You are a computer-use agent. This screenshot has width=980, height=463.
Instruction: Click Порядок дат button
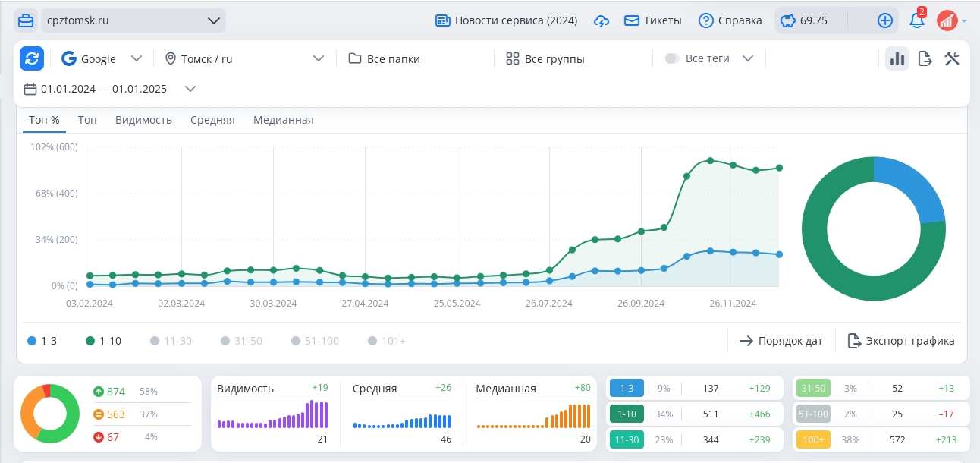pos(781,341)
